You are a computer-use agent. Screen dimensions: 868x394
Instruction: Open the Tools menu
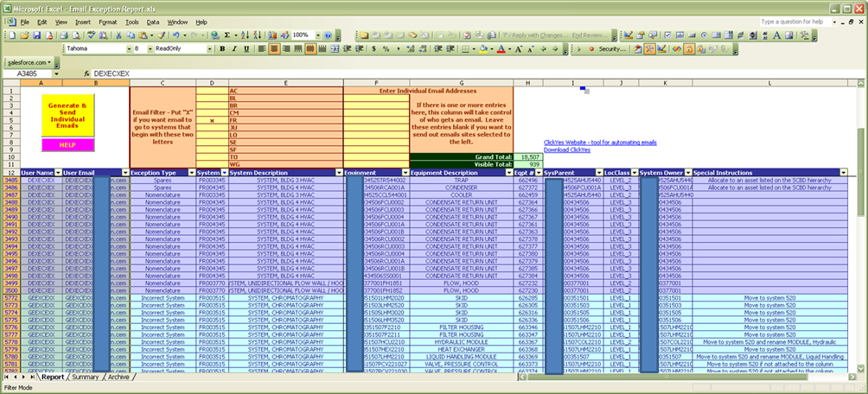(131, 22)
